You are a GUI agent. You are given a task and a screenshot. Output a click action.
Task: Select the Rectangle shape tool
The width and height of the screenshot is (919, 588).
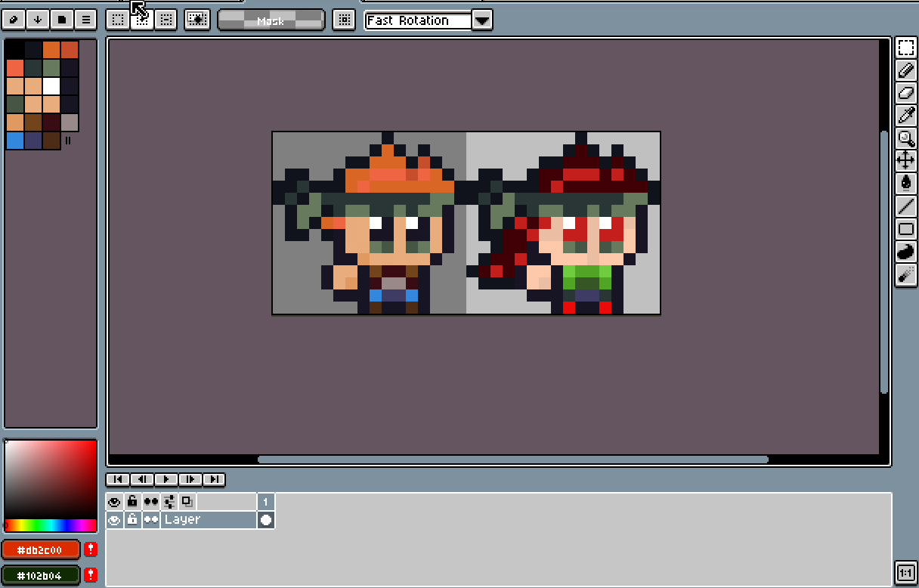click(x=905, y=228)
